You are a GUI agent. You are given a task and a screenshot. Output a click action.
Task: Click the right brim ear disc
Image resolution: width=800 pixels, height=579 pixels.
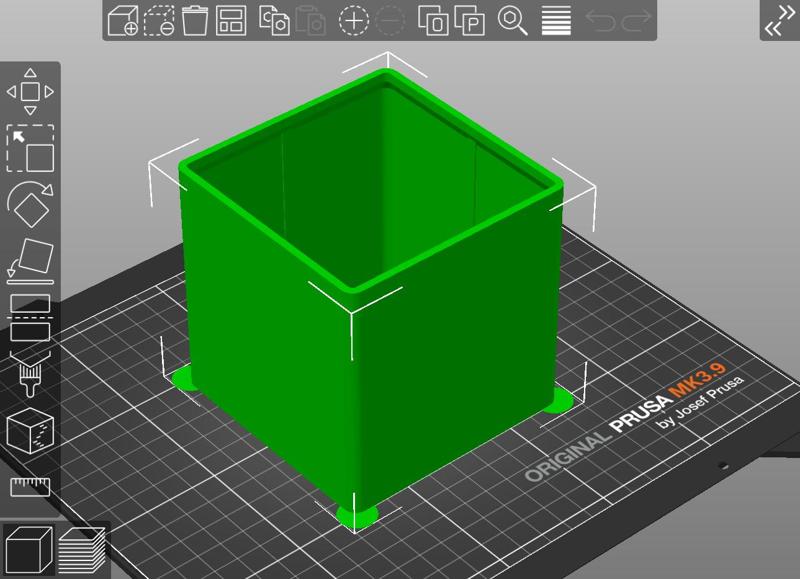558,400
